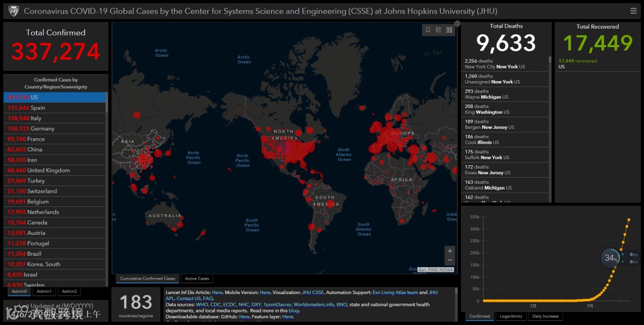Click the Contact US link
The height and width of the screenshot is (325, 644).
coord(188,299)
